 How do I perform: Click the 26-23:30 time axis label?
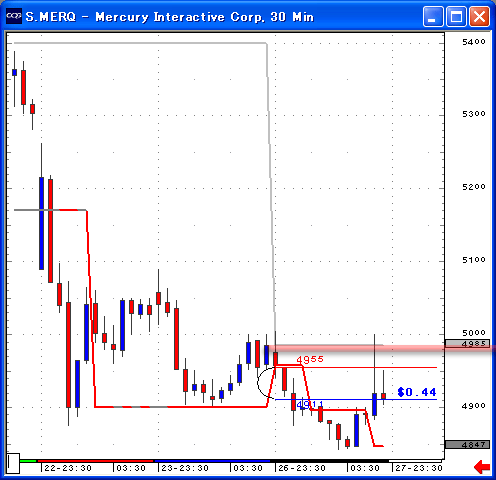point(302,468)
